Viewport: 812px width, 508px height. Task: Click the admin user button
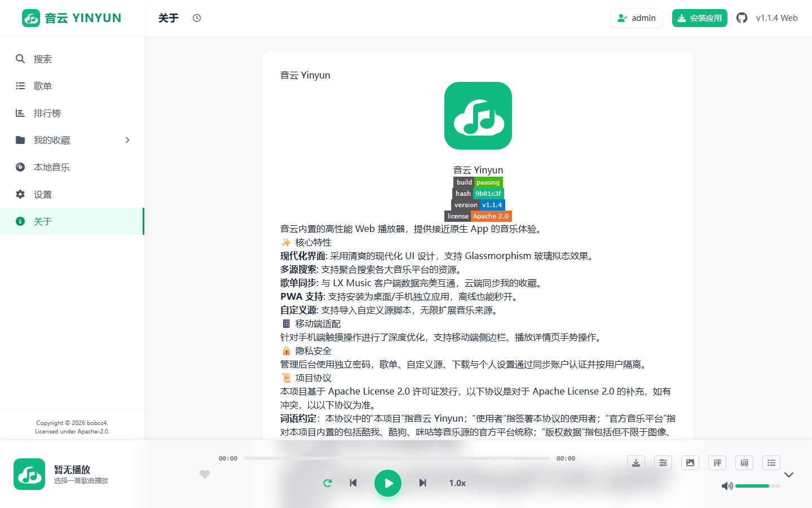pos(637,18)
